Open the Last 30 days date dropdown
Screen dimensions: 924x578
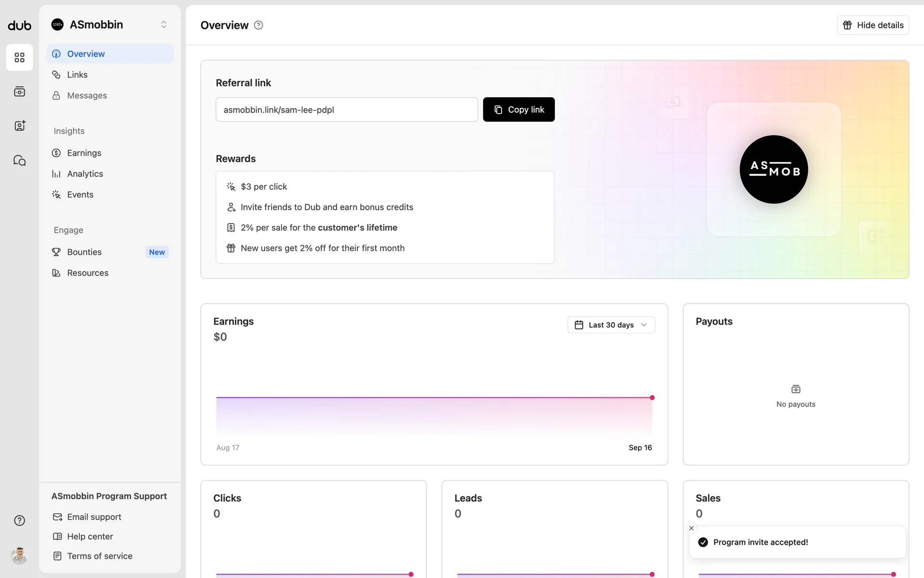click(x=611, y=325)
